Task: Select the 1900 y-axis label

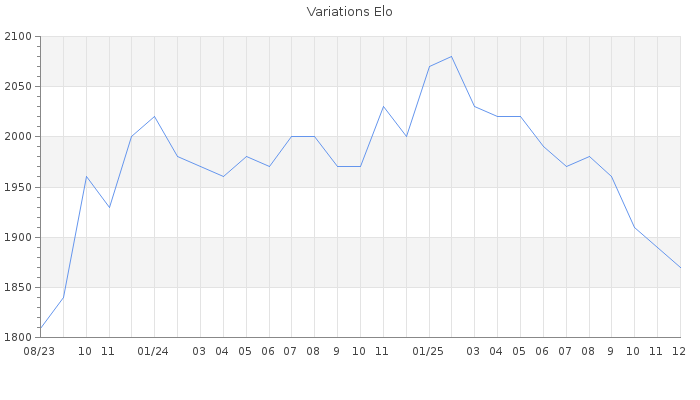Action: [x=19, y=237]
